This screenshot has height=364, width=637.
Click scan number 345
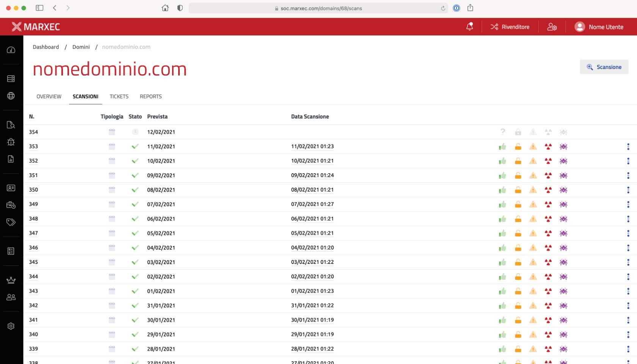coord(33,262)
